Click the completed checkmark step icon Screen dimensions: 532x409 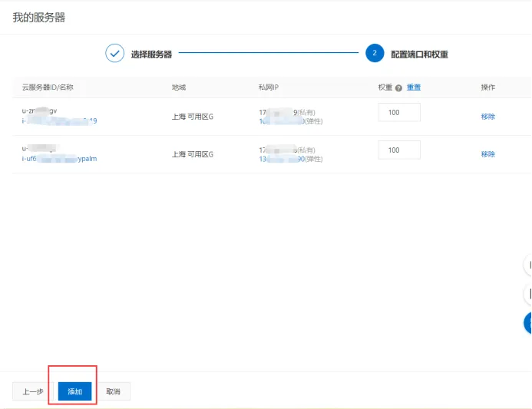[114, 53]
